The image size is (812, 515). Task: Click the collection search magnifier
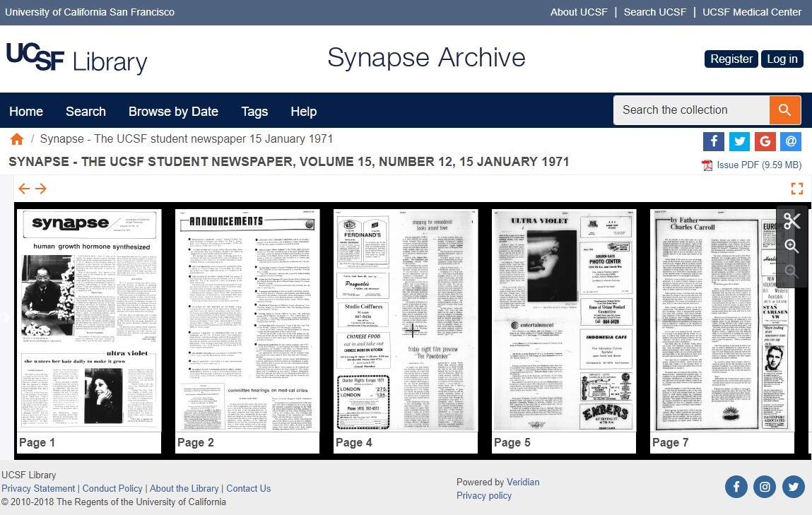[784, 110]
